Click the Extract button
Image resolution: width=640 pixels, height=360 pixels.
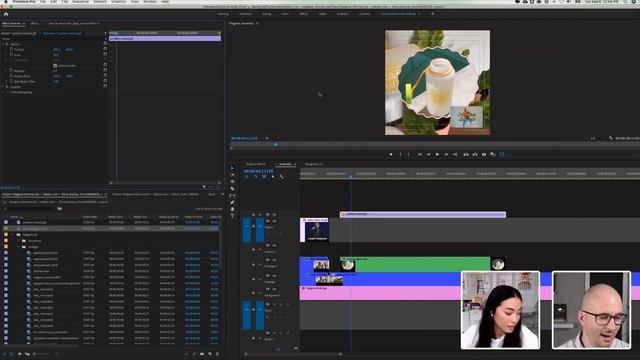(x=475, y=155)
